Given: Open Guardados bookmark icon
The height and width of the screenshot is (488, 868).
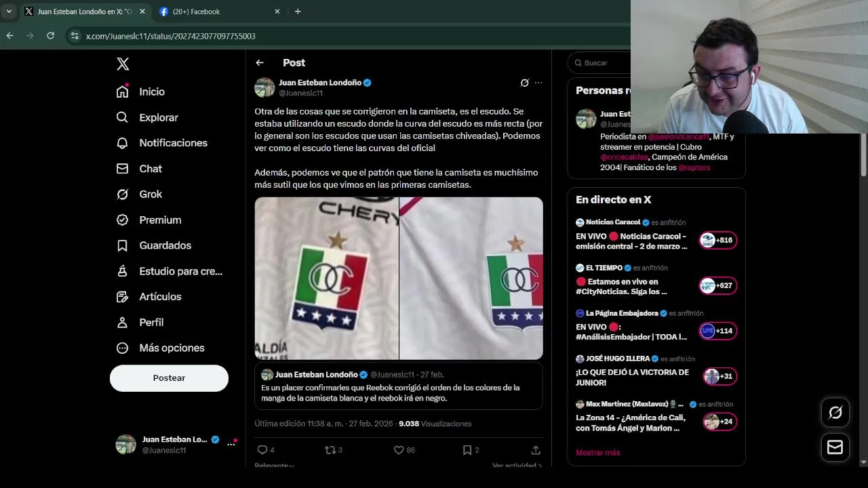Looking at the screenshot, I should 122,245.
